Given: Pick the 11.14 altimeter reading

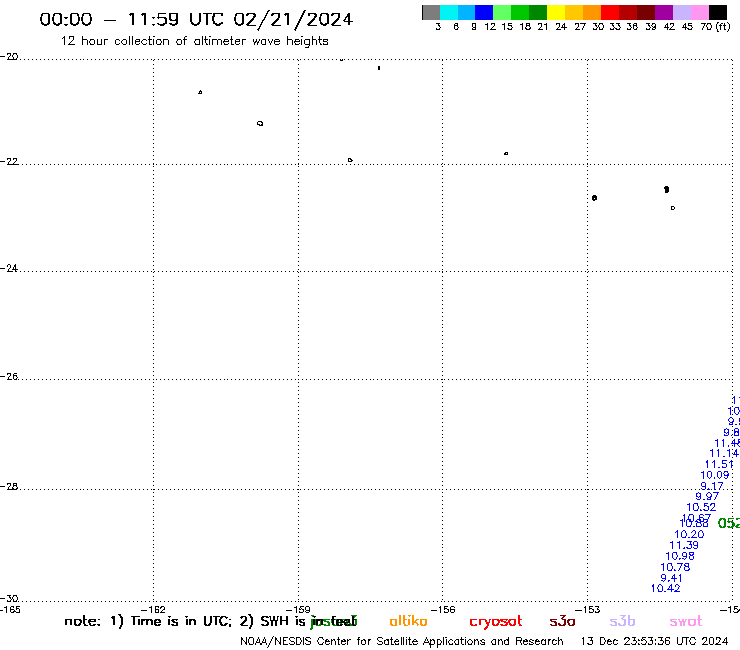Looking at the screenshot, I should pyautogui.click(x=723, y=453).
